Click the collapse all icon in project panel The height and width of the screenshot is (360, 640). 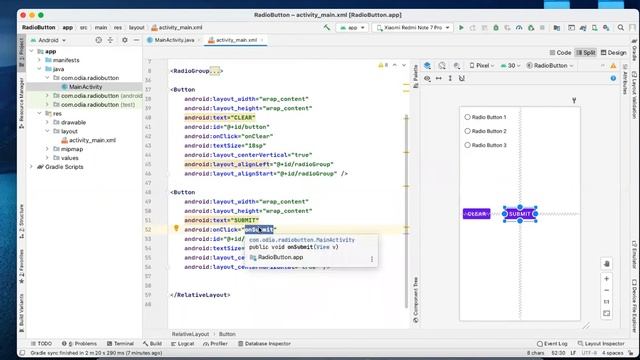tap(110, 40)
